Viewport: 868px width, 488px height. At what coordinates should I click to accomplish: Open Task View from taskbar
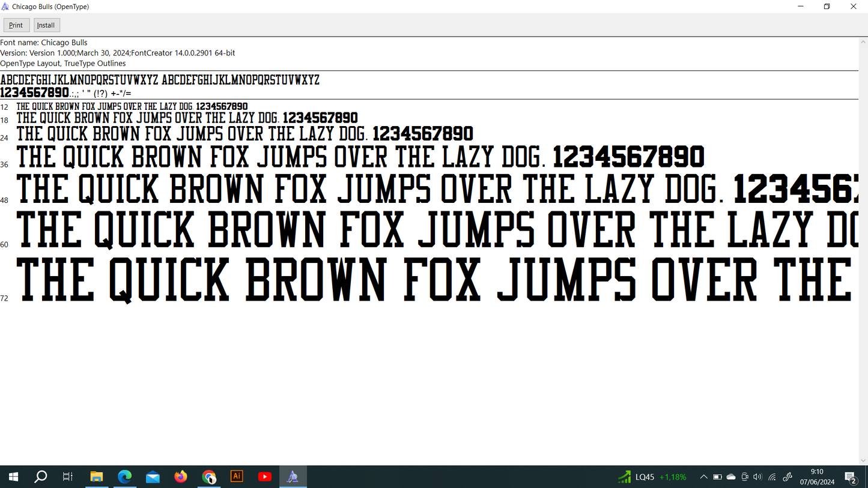[68, 477]
